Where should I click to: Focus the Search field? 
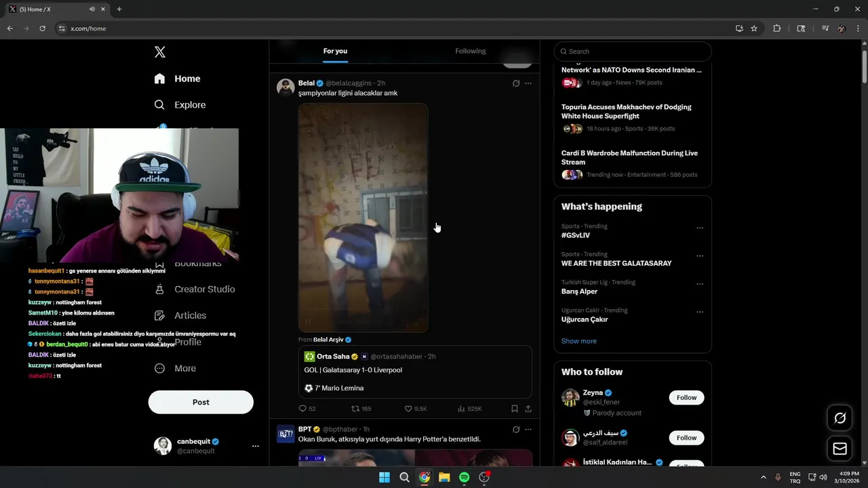(633, 52)
